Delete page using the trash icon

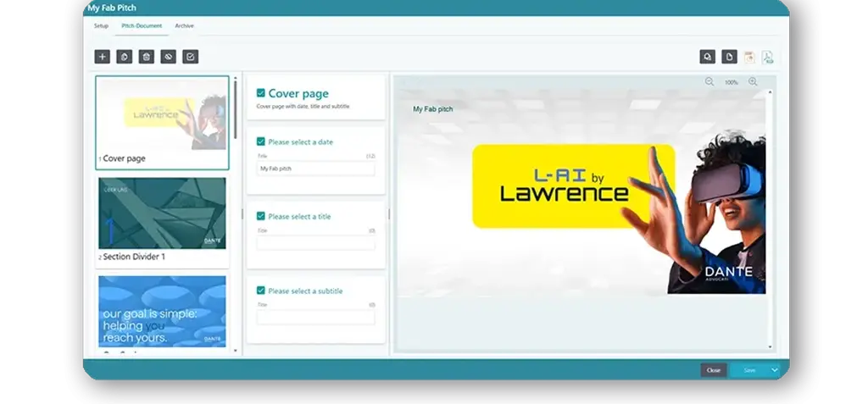click(146, 57)
